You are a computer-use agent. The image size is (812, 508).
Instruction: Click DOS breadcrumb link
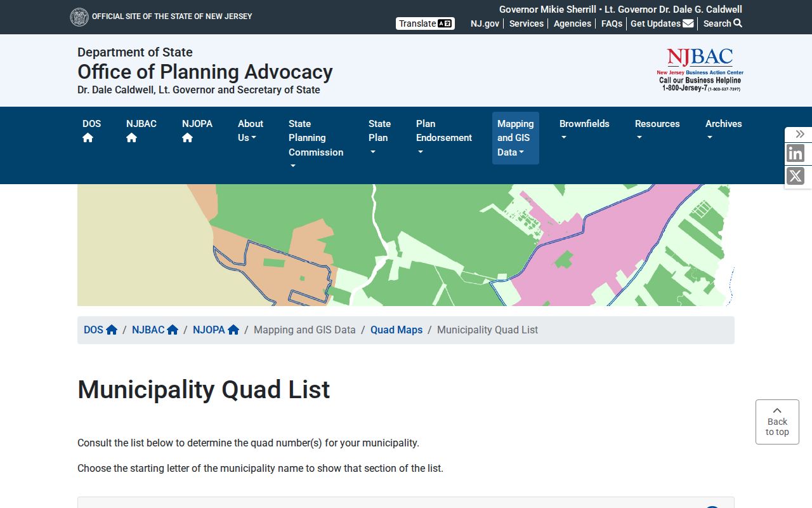click(100, 330)
